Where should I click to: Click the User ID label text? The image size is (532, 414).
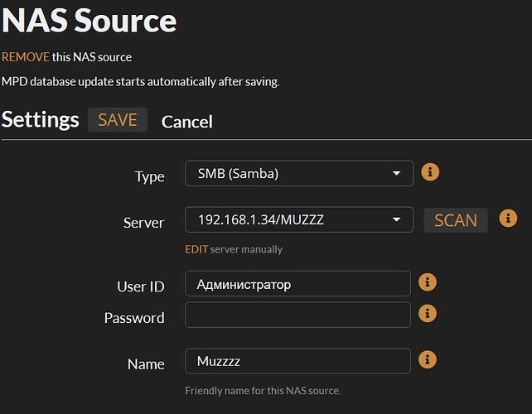tap(141, 286)
